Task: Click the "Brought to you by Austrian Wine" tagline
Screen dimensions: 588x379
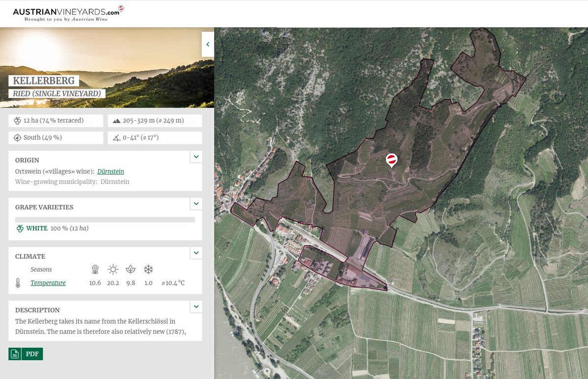Action: pos(66,19)
